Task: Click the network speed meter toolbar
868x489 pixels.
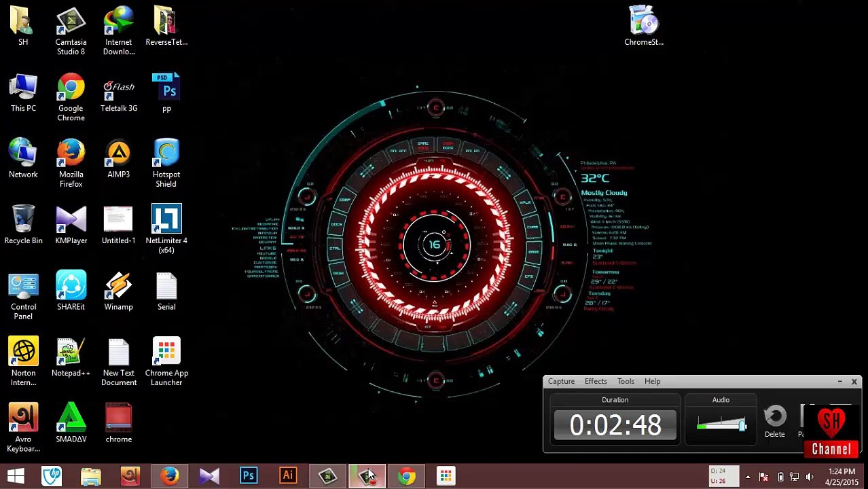Action: 723,476
